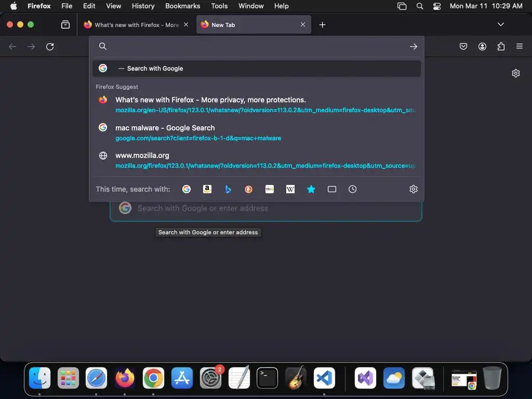This screenshot has height=399, width=532.
Task: Click New Tab page search box
Action: (x=266, y=208)
